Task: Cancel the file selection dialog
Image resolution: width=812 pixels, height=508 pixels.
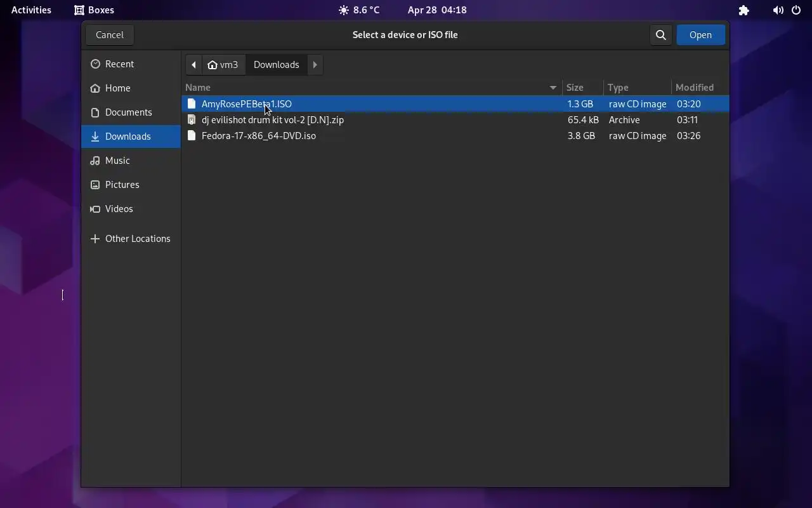Action: click(x=110, y=35)
